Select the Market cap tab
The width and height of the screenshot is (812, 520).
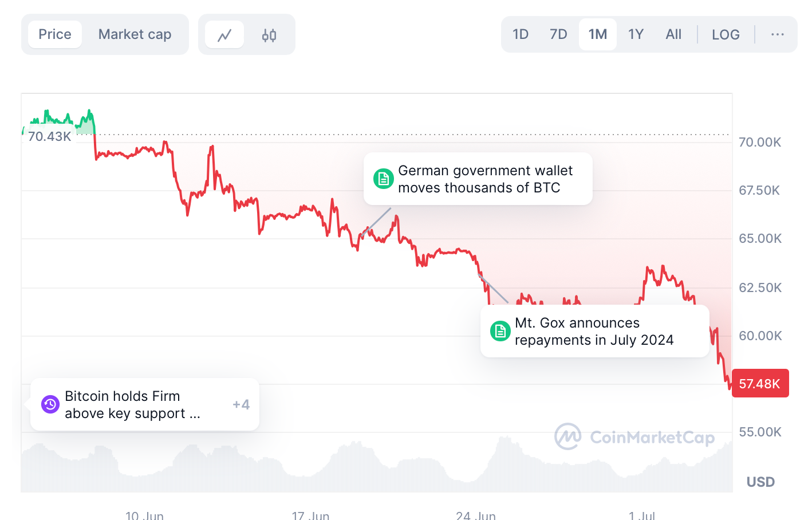pos(135,34)
